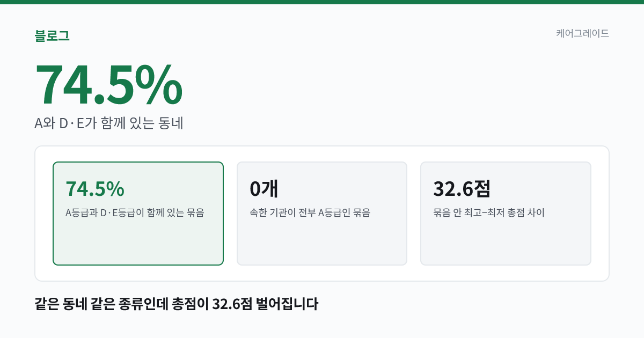
Task: Click the 32.6점 value in the third card
Action: coord(462,189)
